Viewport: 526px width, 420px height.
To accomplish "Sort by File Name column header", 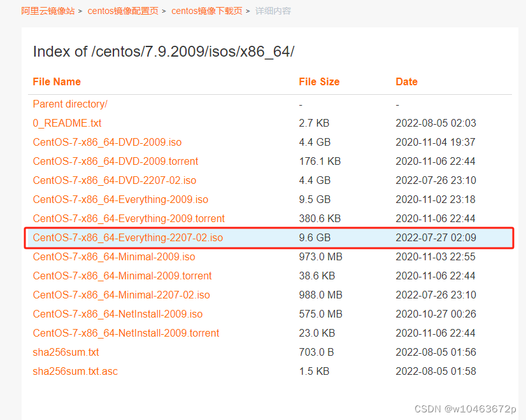I will [x=57, y=82].
